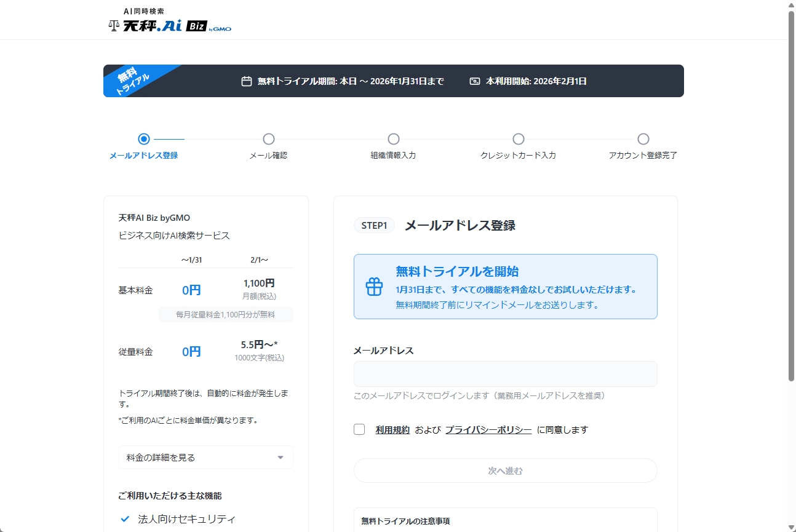Click the メール確認 step label
Screen dimensions: 796x532
click(x=269, y=156)
